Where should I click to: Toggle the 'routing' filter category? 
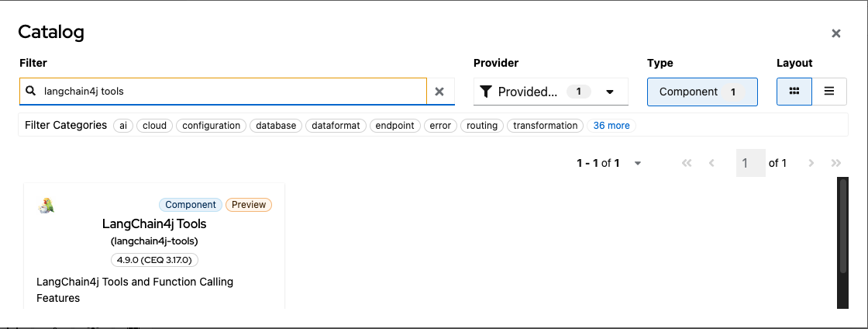482,126
